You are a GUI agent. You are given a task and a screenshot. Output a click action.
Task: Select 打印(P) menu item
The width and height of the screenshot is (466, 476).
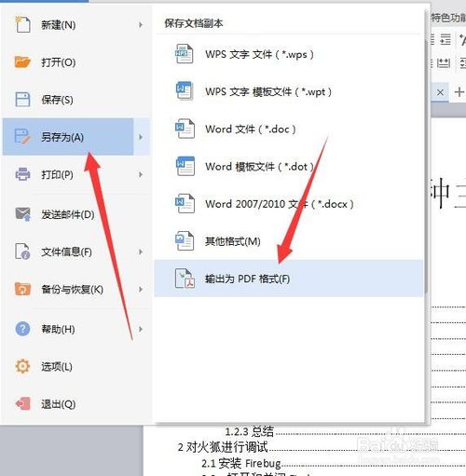(x=76, y=174)
